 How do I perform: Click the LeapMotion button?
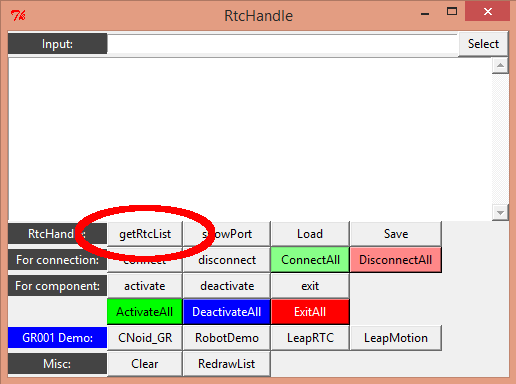(396, 338)
